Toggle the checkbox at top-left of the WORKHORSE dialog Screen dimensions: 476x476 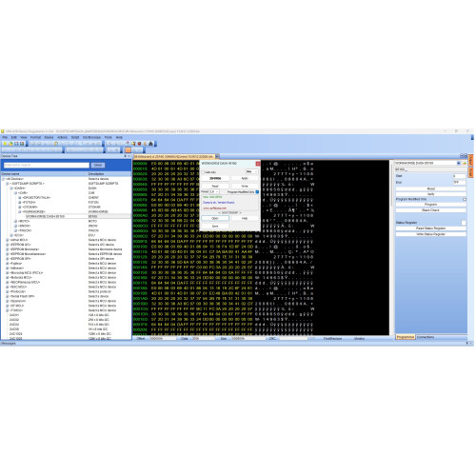pos(204,172)
